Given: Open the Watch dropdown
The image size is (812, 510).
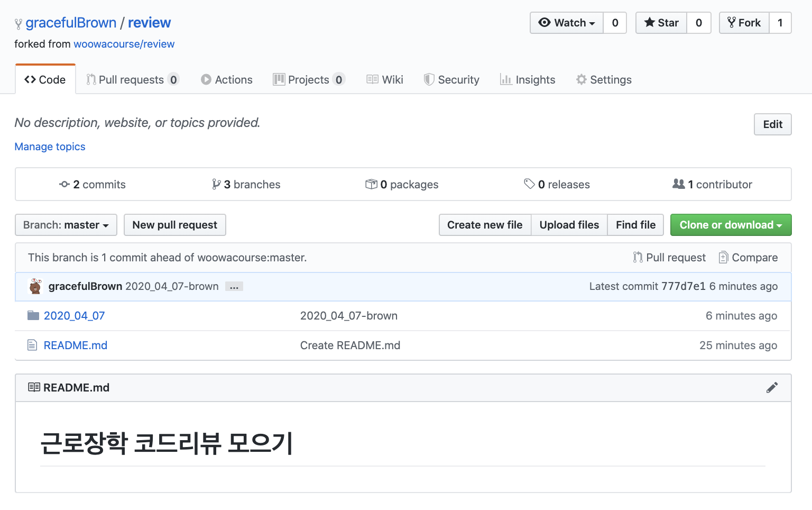Looking at the screenshot, I should pos(567,23).
